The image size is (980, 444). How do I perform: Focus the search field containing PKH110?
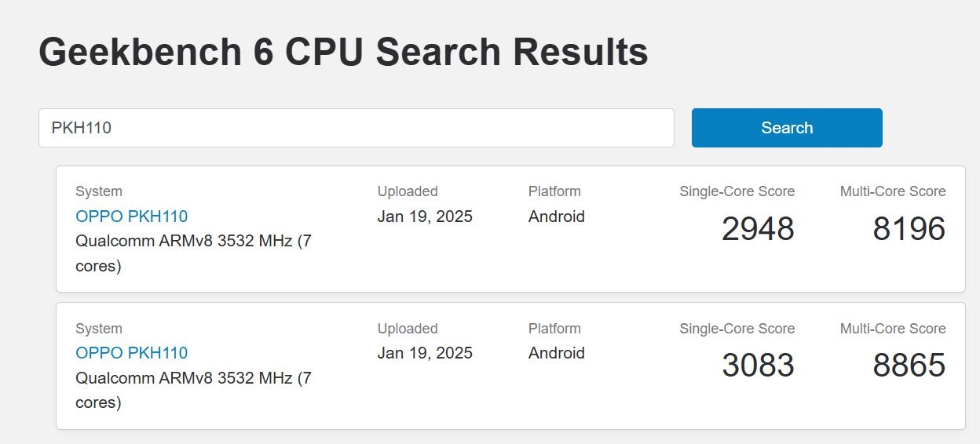pos(356,128)
